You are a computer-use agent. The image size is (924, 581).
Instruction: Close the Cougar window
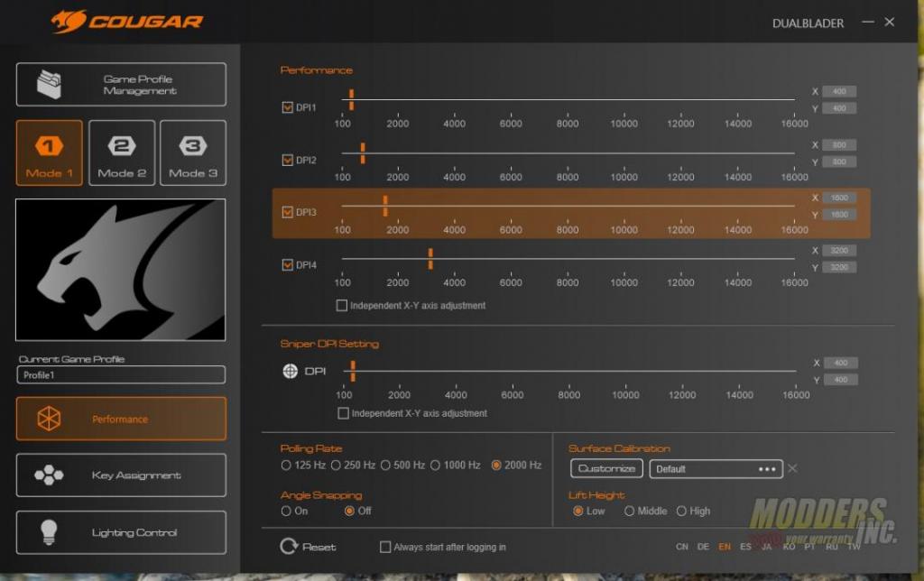click(x=890, y=22)
